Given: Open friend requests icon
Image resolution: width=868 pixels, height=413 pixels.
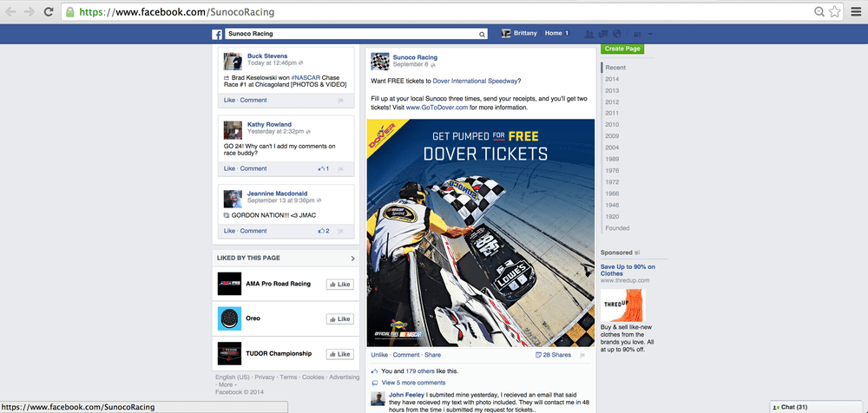Looking at the screenshot, I should (x=589, y=34).
